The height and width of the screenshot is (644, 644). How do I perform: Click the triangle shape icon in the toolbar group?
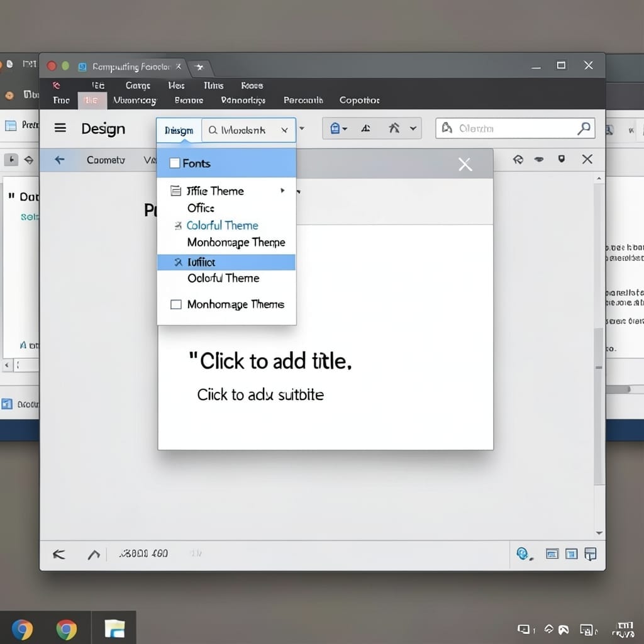click(365, 128)
